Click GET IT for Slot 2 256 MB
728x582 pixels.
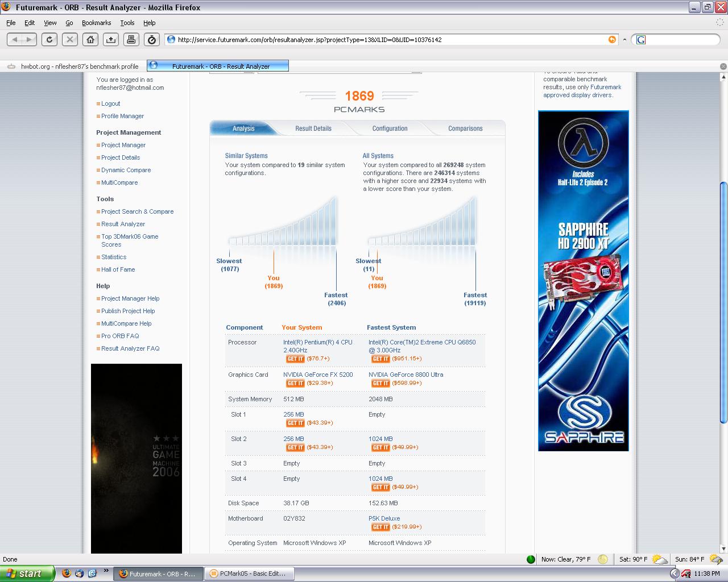coord(295,448)
